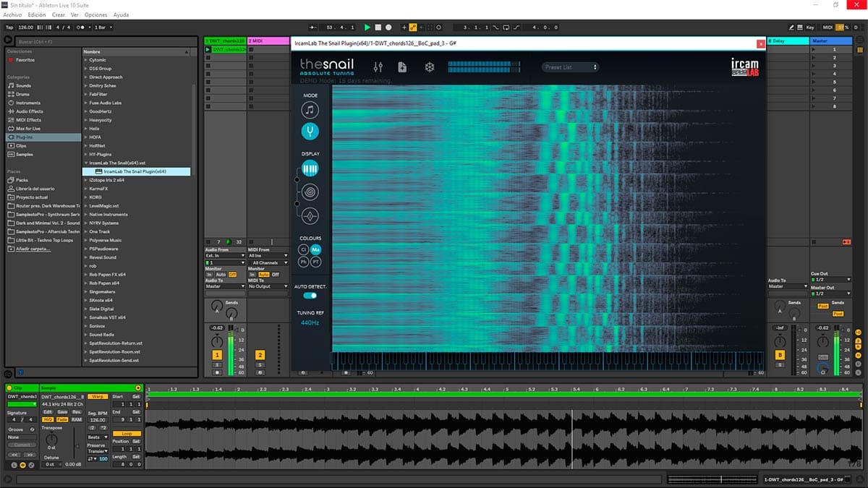This screenshot has width=868, height=488.
Task: Collapse the IrcamLab The Snail(x64).vst folder
Action: tap(85, 163)
